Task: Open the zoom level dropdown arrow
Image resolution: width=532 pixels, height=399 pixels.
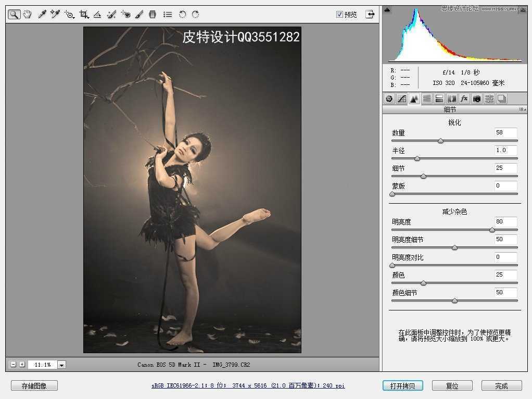Action: (61, 365)
